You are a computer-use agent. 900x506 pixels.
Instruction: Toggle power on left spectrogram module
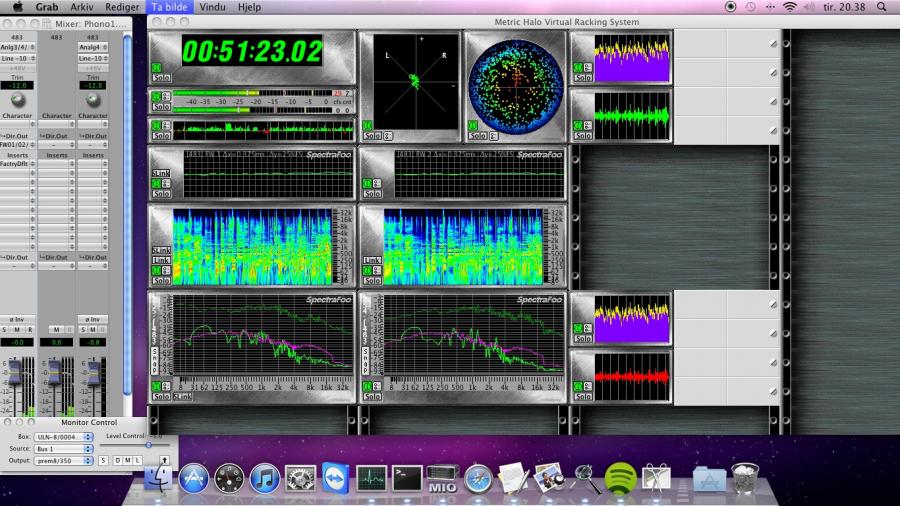click(156, 270)
